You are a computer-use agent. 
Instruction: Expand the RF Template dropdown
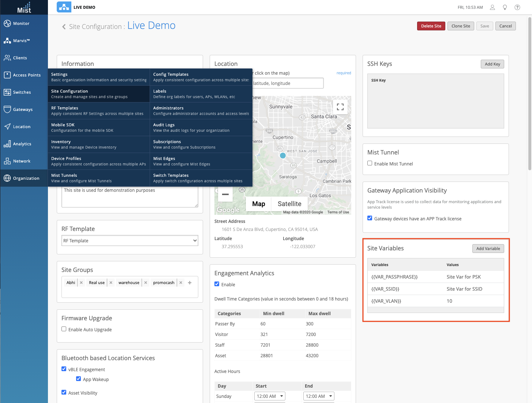pyautogui.click(x=130, y=240)
